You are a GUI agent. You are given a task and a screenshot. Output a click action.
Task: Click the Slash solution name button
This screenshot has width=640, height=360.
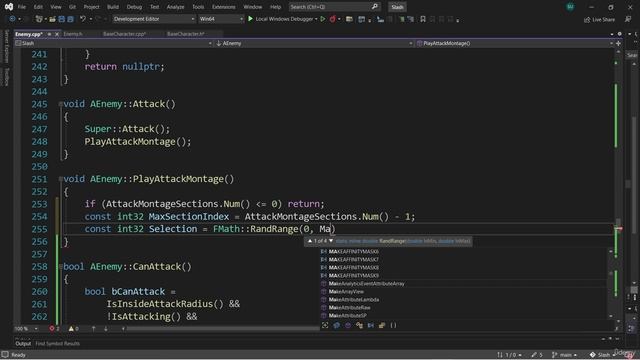pyautogui.click(x=397, y=7)
